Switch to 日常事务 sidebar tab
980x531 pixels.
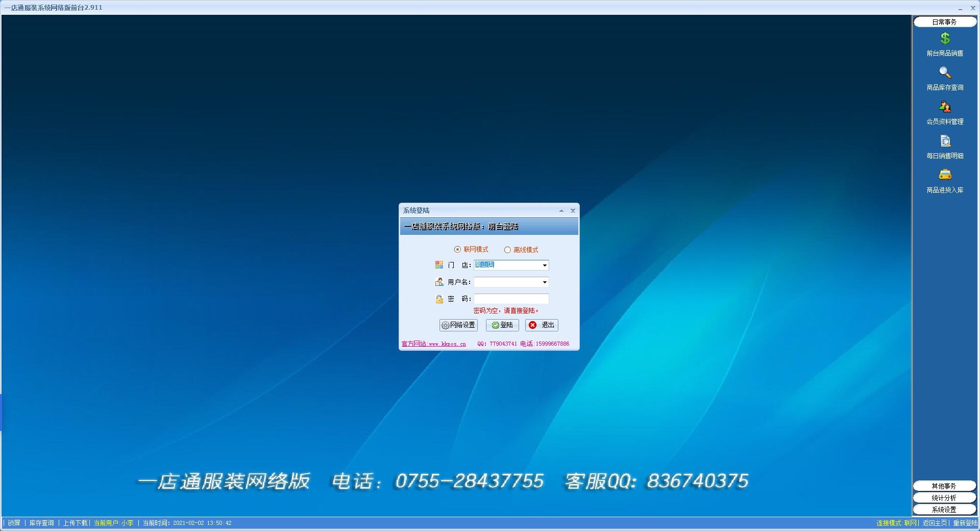coord(944,22)
